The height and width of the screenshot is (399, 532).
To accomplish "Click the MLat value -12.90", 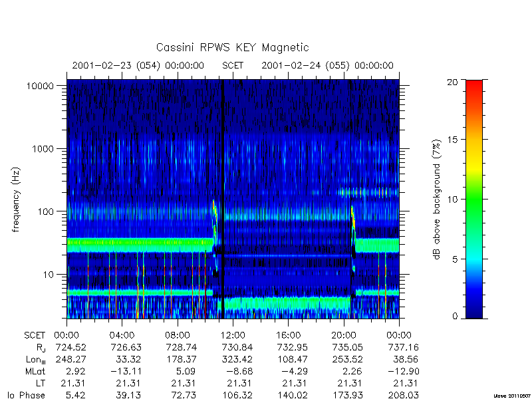I will 404,372.
